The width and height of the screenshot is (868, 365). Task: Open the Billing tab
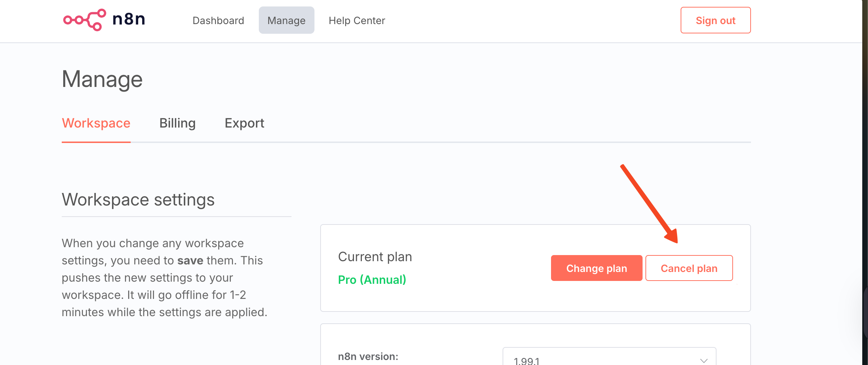177,123
